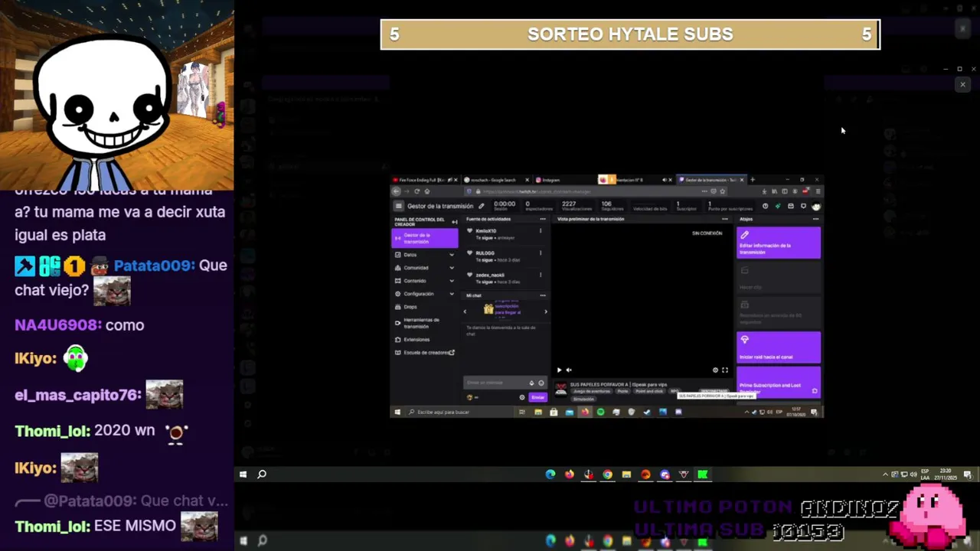Image resolution: width=980 pixels, height=551 pixels.
Task: Click the purple Enviar chat button
Action: pyautogui.click(x=537, y=397)
